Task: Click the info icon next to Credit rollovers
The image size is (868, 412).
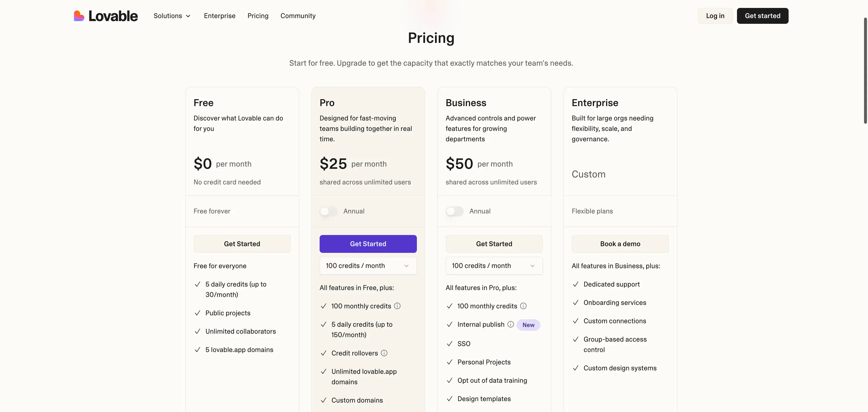Action: pos(384,353)
